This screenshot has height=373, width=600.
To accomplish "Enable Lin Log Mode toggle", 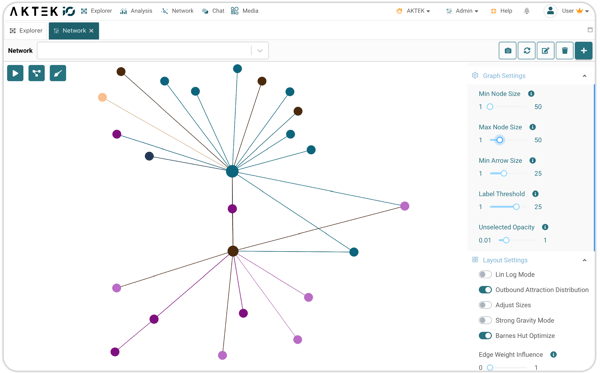I will (x=485, y=274).
